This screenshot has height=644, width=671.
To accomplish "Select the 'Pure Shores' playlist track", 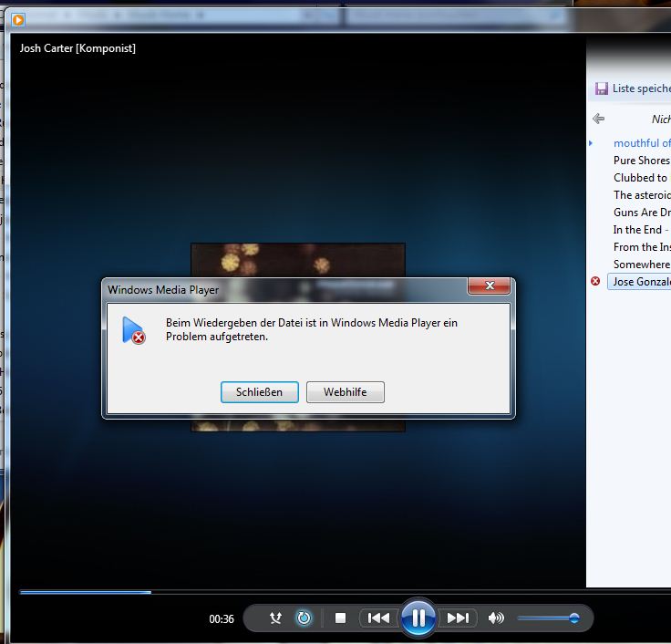I will (642, 161).
